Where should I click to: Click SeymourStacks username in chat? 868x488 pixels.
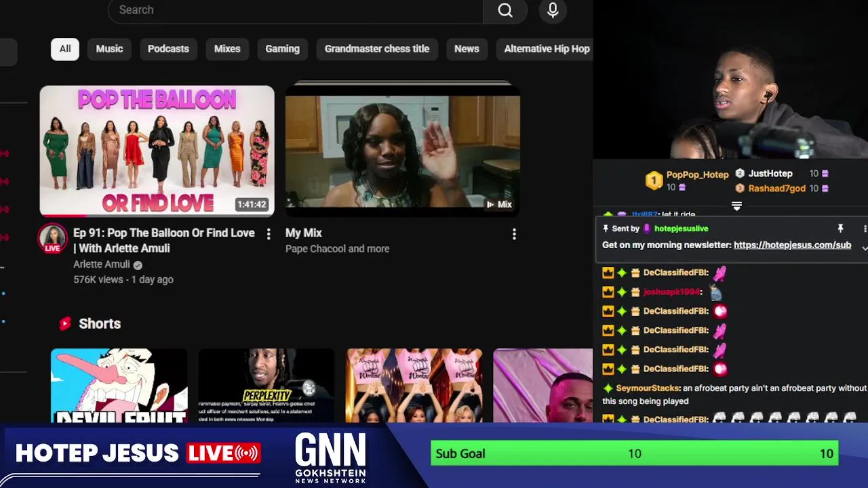(x=647, y=388)
